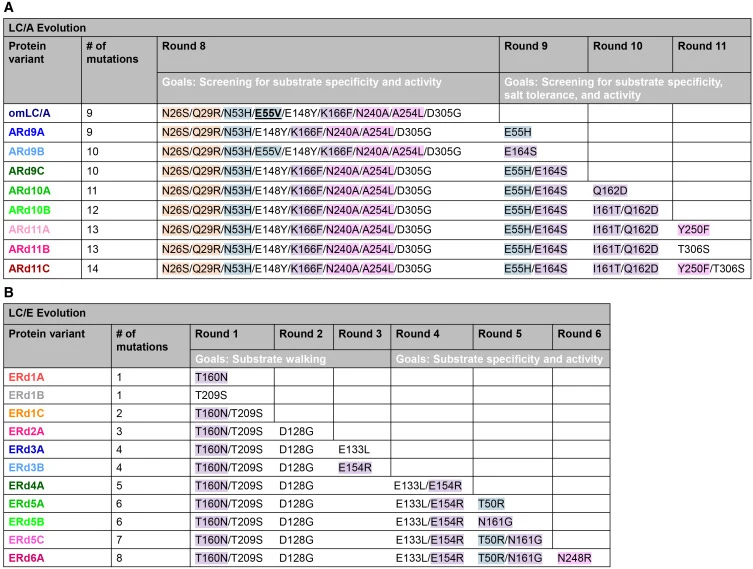
Task: Select the Round 8 column header
Action: click(x=183, y=46)
